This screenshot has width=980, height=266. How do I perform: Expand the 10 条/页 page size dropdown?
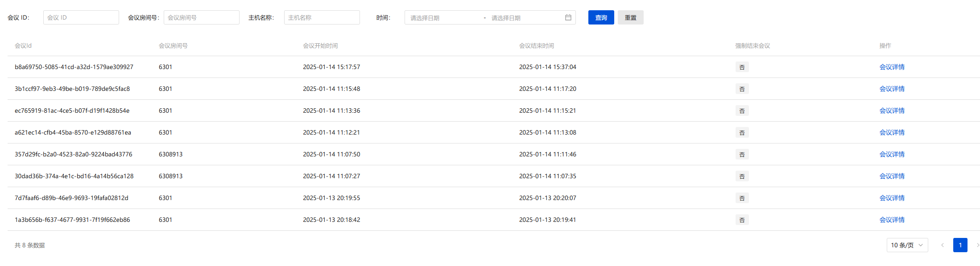coord(907,245)
